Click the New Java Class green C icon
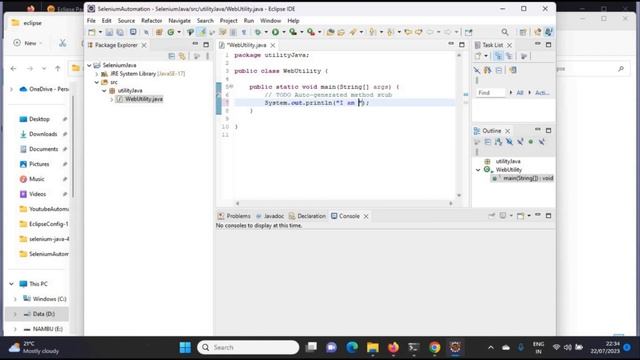This screenshot has width=640, height=360. point(171,32)
